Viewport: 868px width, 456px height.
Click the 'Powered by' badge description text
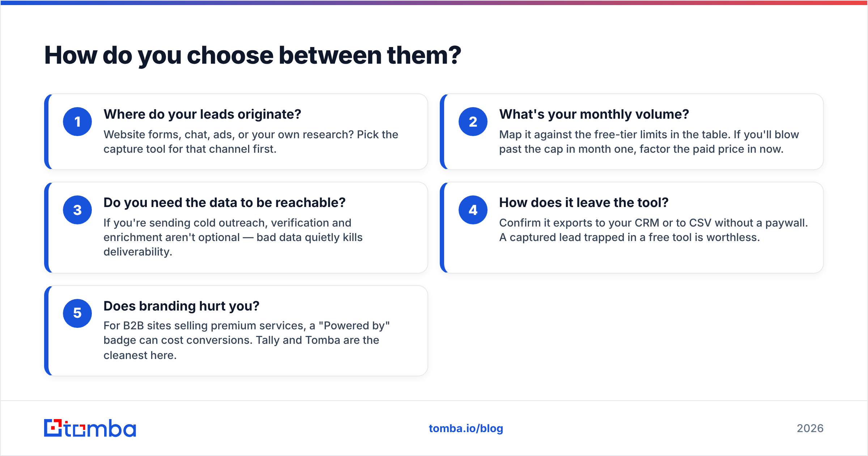coord(247,341)
